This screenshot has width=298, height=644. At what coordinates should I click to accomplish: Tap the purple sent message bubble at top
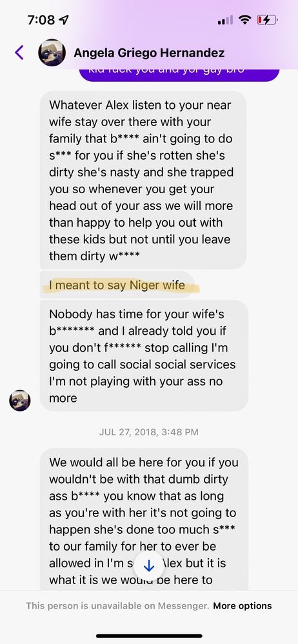pos(179,75)
